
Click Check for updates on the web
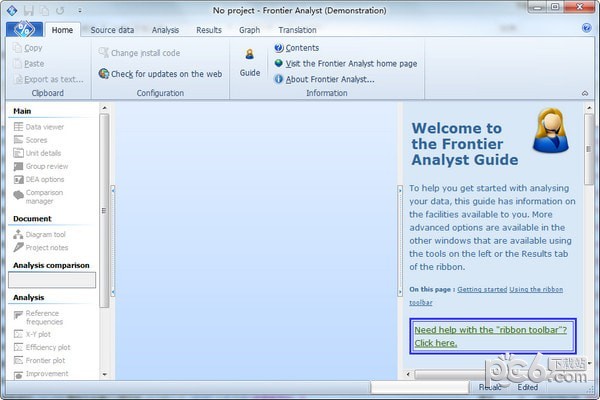pyautogui.click(x=166, y=73)
